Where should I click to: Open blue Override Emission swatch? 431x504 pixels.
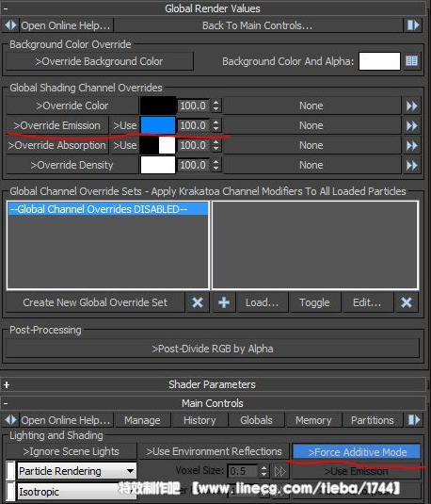point(158,125)
